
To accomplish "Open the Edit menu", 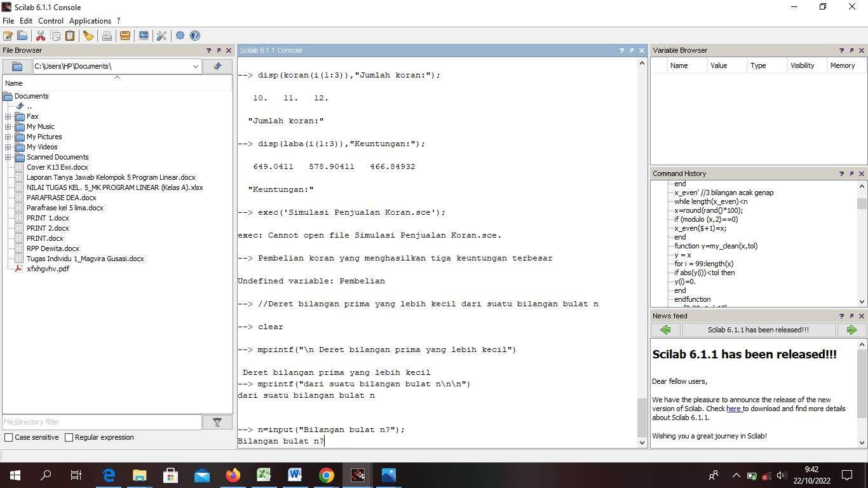I will (26, 21).
